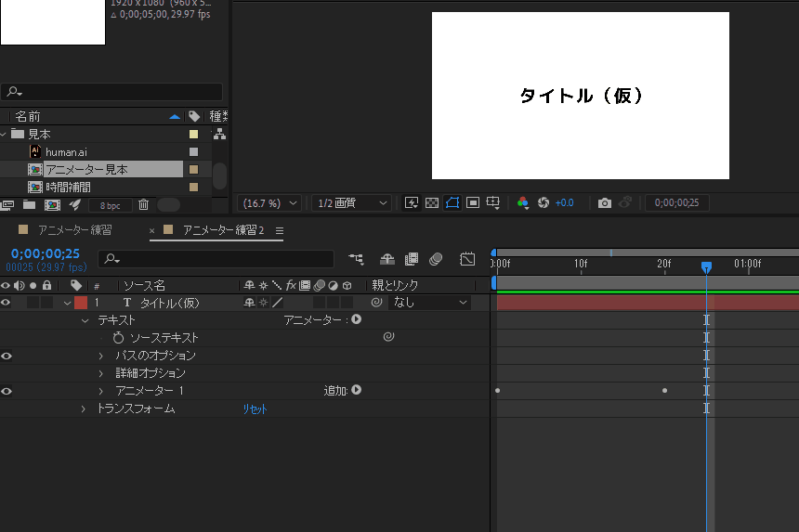The height and width of the screenshot is (532, 799).
Task: Toggle the shy switch on タイトル(仮) layer
Action: [x=249, y=303]
